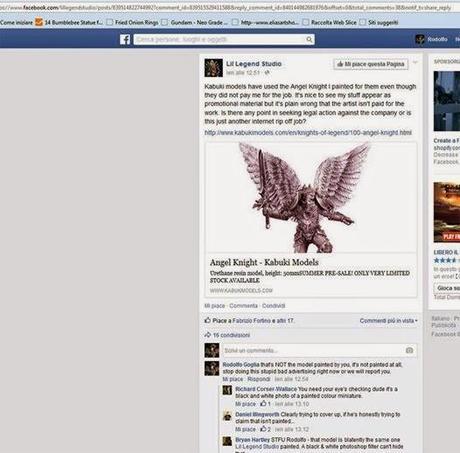The width and height of the screenshot is (460, 453).
Task: Like Daniel Illingworth's reply
Action: coord(245,429)
